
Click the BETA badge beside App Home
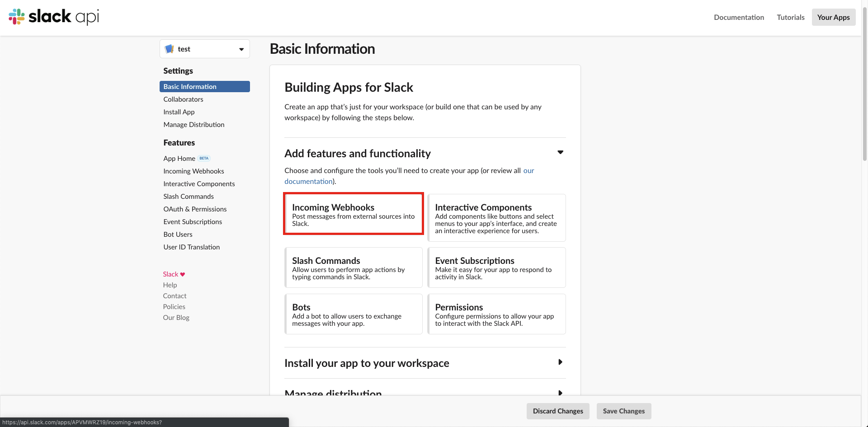204,158
